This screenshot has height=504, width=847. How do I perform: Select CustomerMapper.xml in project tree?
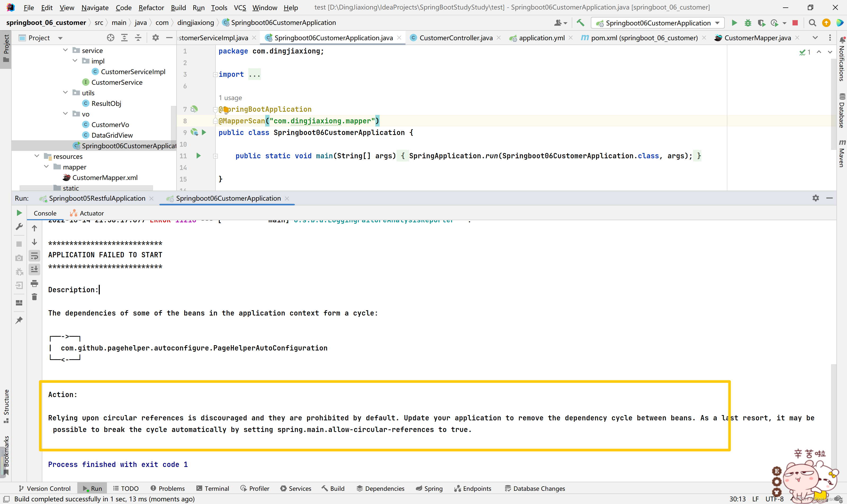[105, 178]
